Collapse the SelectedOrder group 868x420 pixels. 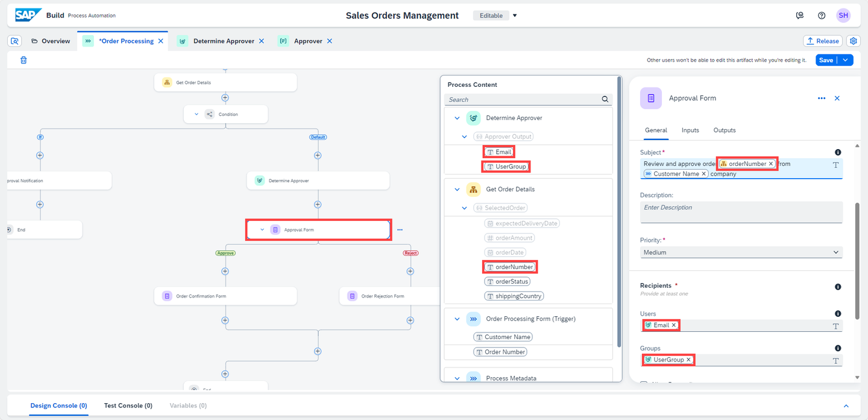pyautogui.click(x=465, y=208)
